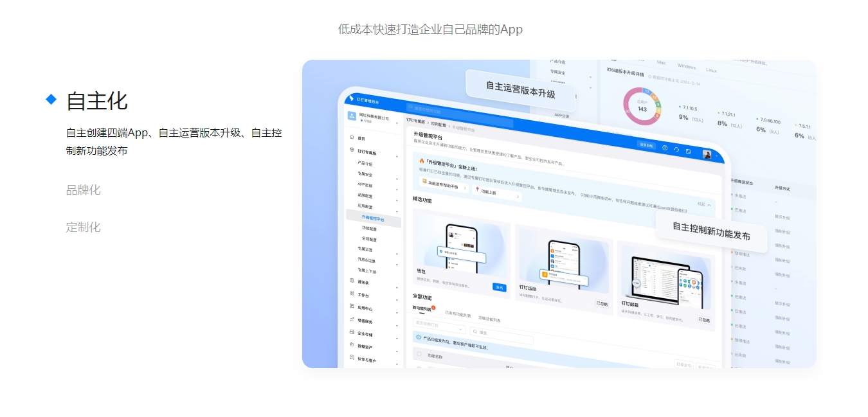The width and height of the screenshot is (868, 417).
Task: Click the donut chart showing 143 users
Action: 642,106
